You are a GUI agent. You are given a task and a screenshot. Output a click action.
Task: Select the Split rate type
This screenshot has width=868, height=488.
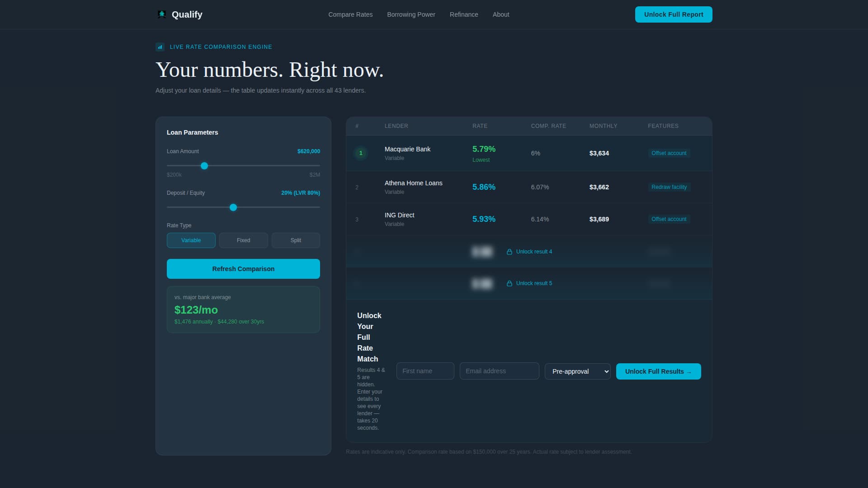point(296,240)
